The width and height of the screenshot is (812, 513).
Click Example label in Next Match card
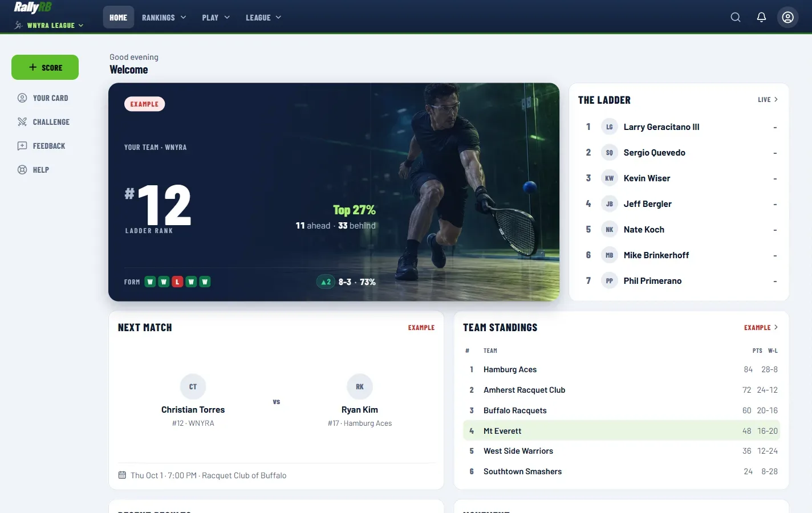click(x=421, y=328)
